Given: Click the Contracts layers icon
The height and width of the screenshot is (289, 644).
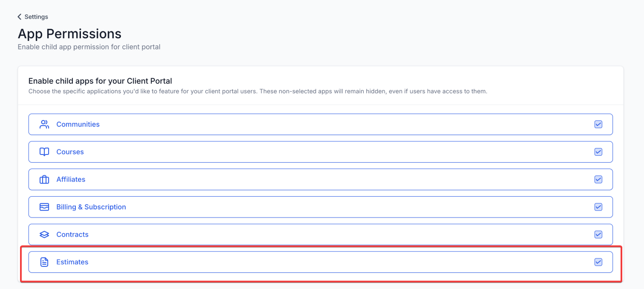Looking at the screenshot, I should tap(44, 235).
